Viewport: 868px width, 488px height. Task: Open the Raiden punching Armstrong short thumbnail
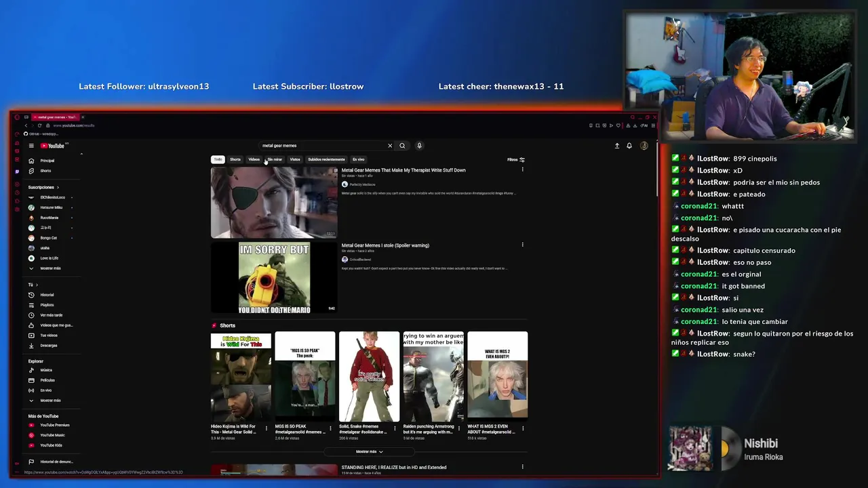coord(433,376)
